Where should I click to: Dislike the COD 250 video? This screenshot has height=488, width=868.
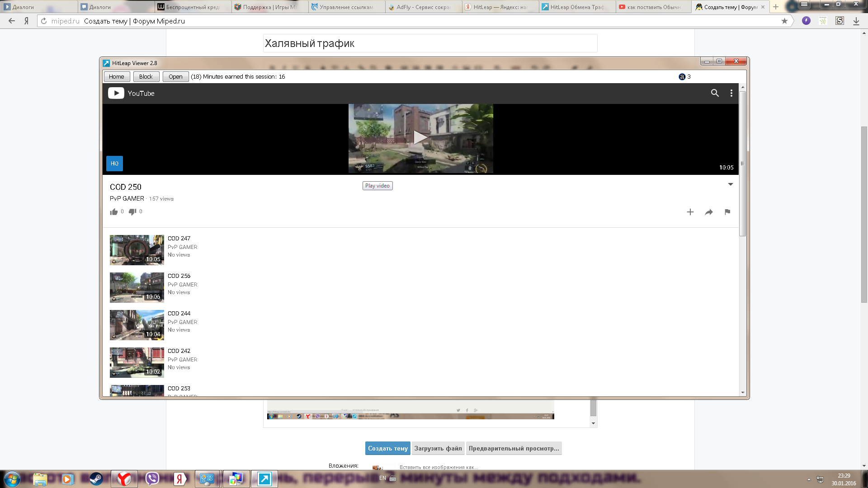(x=132, y=212)
